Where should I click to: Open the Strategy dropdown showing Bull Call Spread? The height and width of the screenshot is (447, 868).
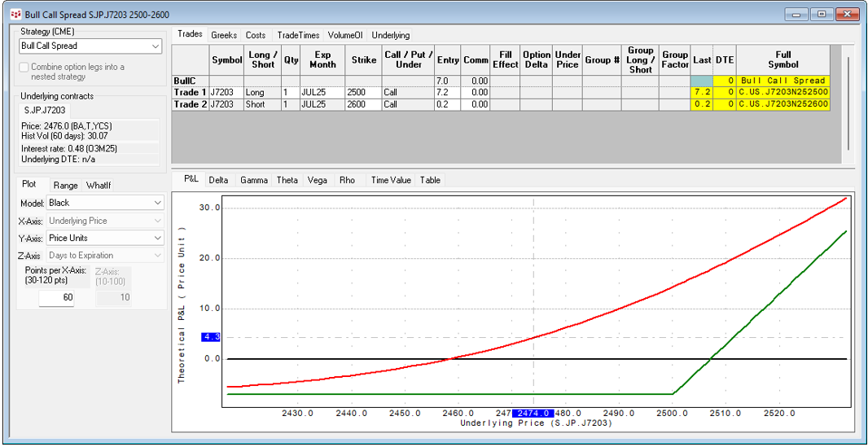coord(90,46)
